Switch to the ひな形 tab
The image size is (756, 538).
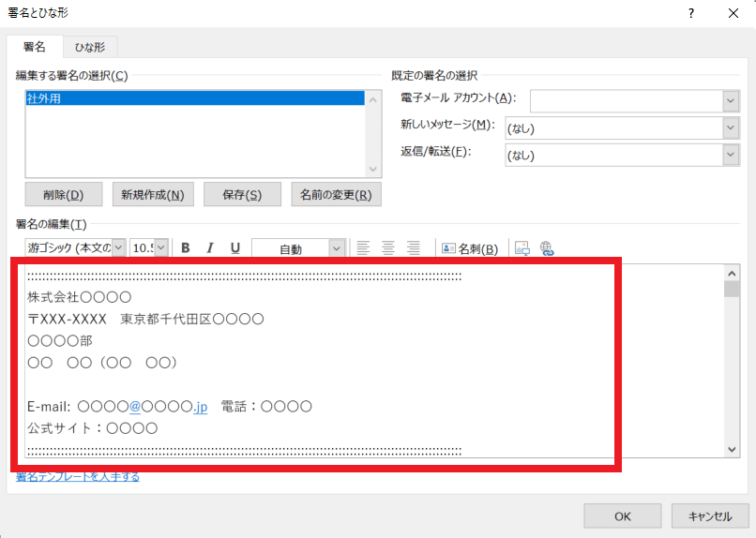90,47
